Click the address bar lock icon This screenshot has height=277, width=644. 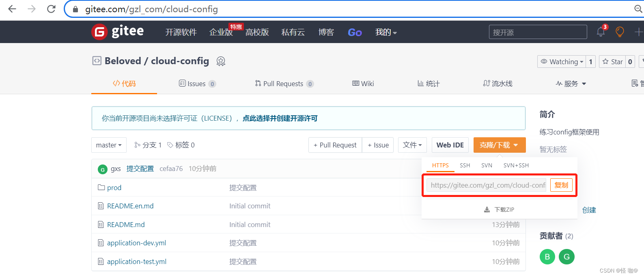pos(75,9)
